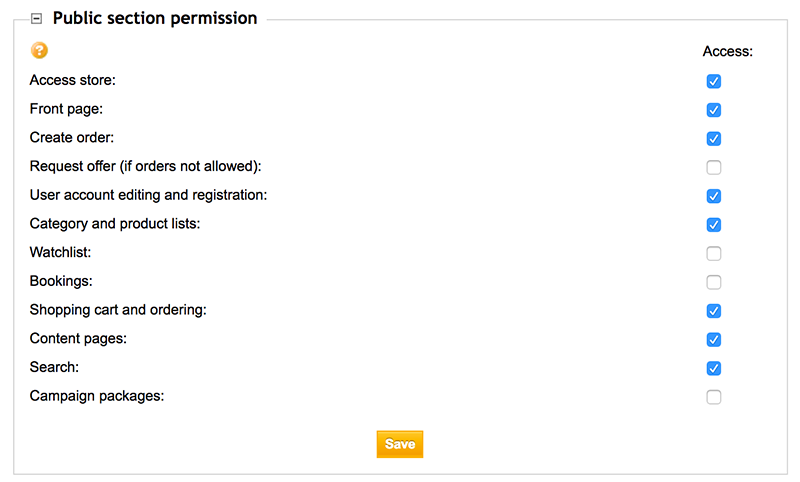Click the Bookings label text
The height and width of the screenshot is (482, 800).
click(61, 281)
